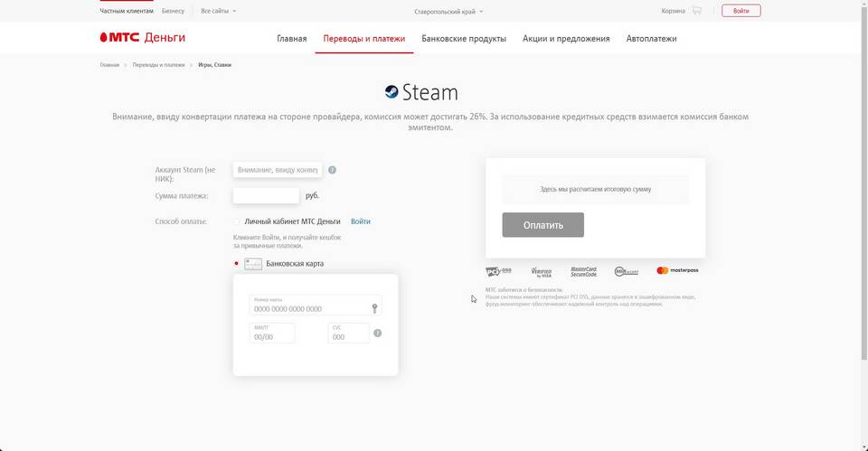868x451 pixels.
Task: Focus the Сумма платежа input field
Action: click(266, 195)
